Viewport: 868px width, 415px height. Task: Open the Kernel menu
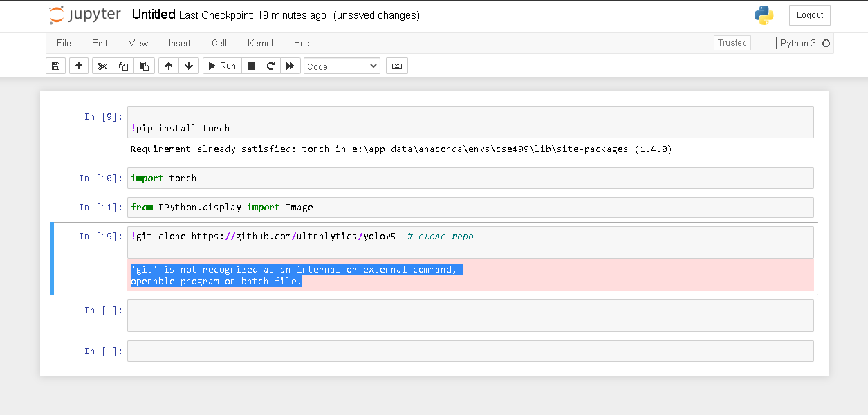[260, 43]
